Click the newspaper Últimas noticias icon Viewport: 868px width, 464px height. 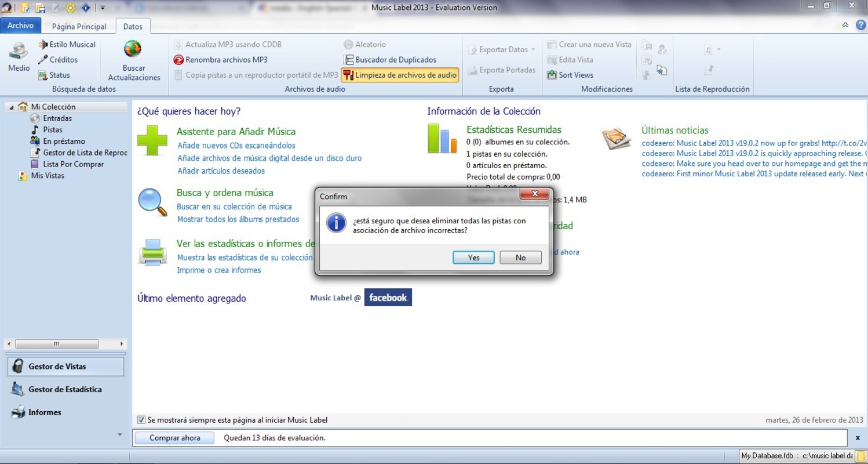[617, 139]
